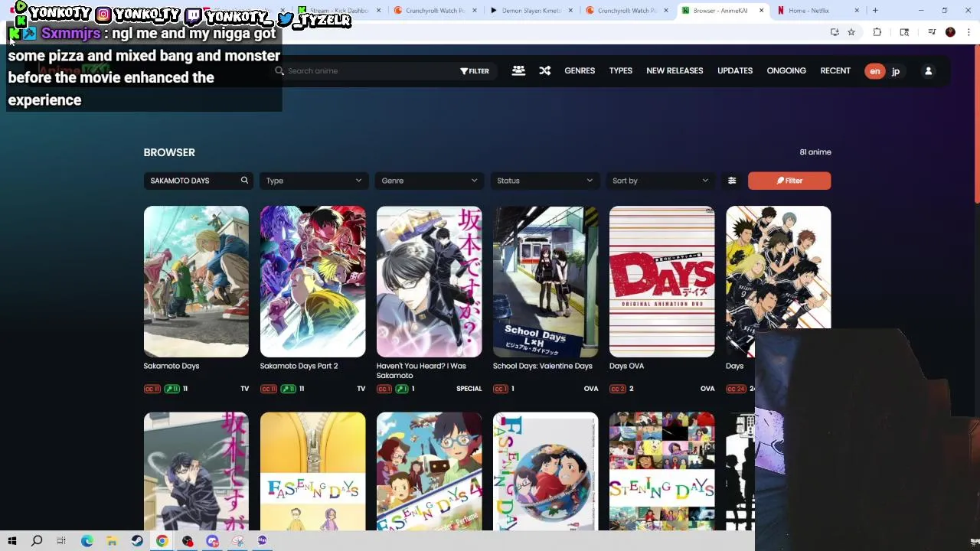Go to UPDATES page
The width and height of the screenshot is (980, 551).
(x=735, y=70)
